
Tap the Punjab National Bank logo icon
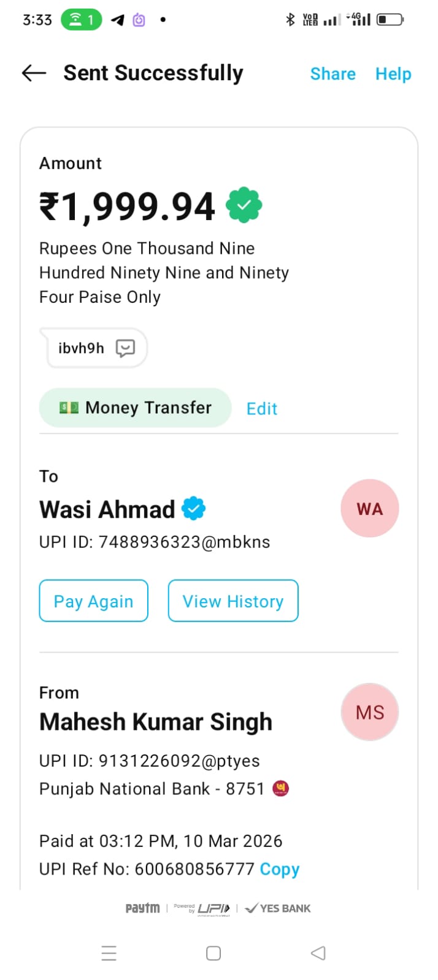pos(281,789)
